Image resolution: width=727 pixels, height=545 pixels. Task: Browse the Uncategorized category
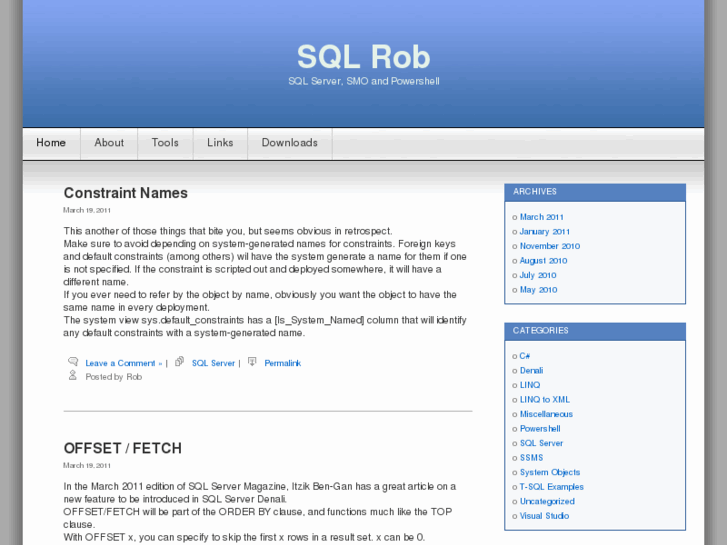point(547,501)
